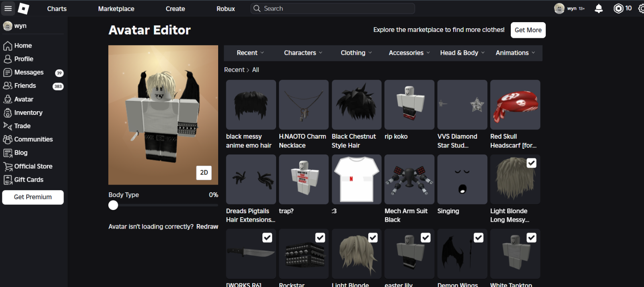Expand the Accessories dropdown
This screenshot has height=287, width=644.
click(x=409, y=53)
